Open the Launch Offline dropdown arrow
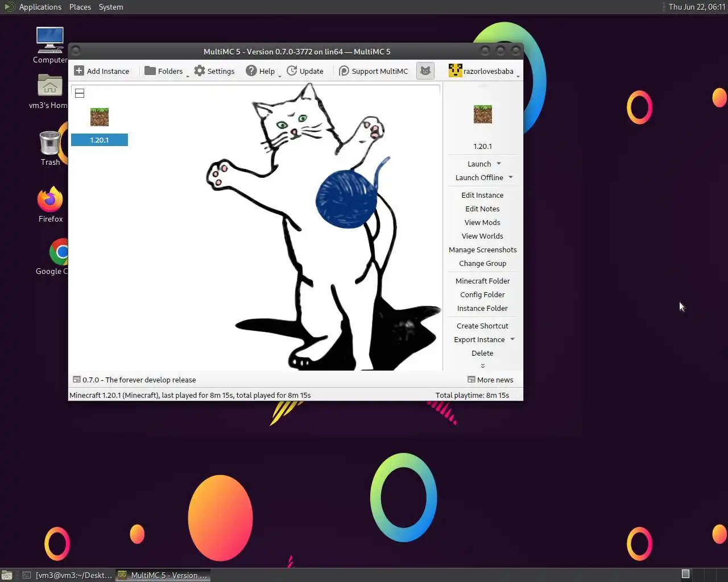 511,177
